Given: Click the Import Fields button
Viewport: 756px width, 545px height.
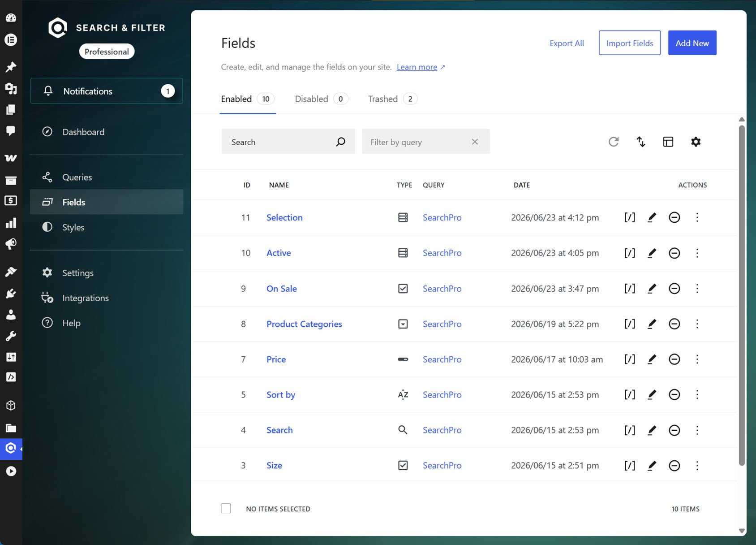Looking at the screenshot, I should click(x=629, y=43).
